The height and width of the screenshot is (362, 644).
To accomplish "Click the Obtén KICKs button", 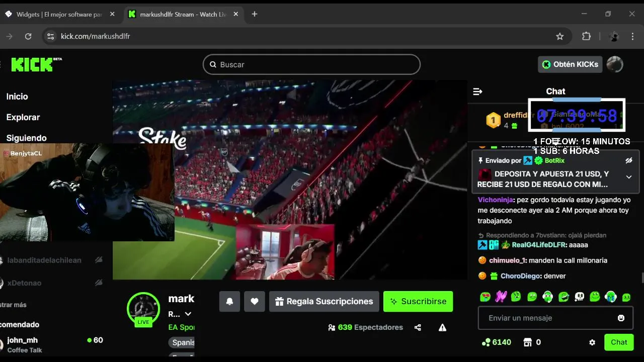I will (x=570, y=64).
